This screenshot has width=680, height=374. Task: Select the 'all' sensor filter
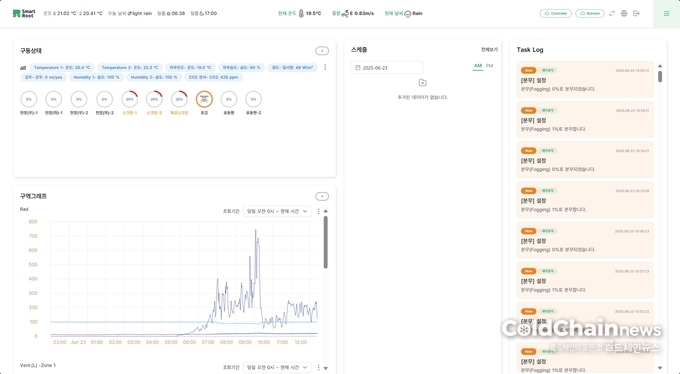tap(23, 68)
